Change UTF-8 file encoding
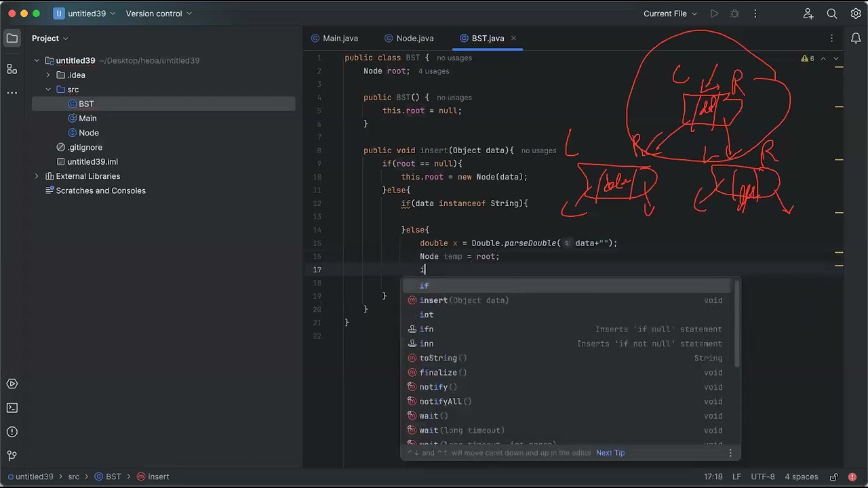Image resolution: width=868 pixels, height=488 pixels. (763, 477)
